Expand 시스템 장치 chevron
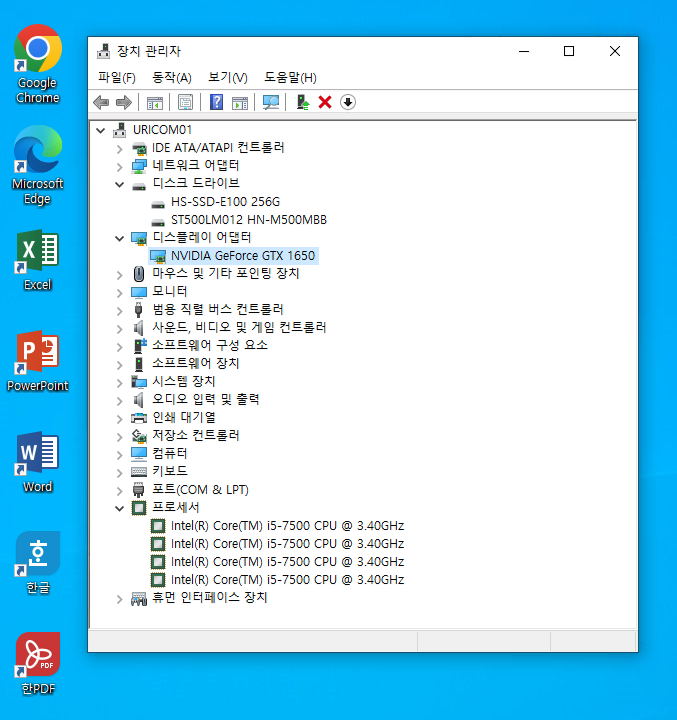The width and height of the screenshot is (677, 720). (x=119, y=382)
